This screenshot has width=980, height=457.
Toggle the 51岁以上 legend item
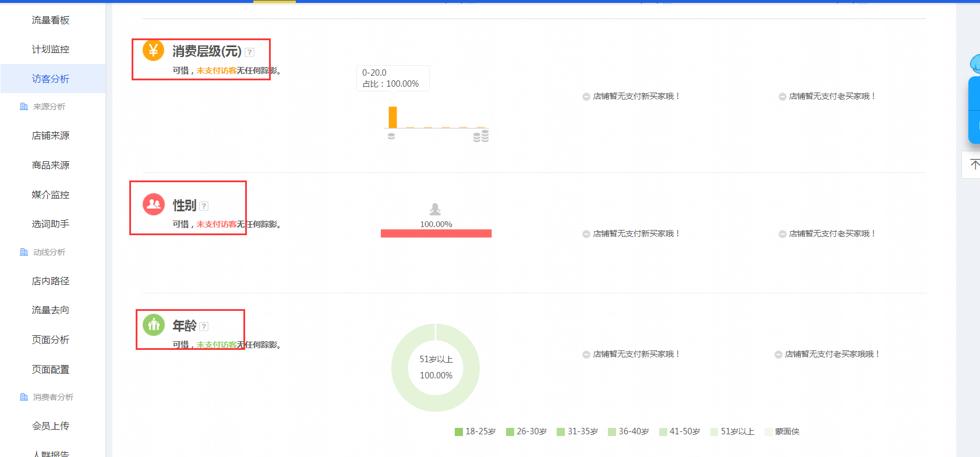[x=732, y=431]
